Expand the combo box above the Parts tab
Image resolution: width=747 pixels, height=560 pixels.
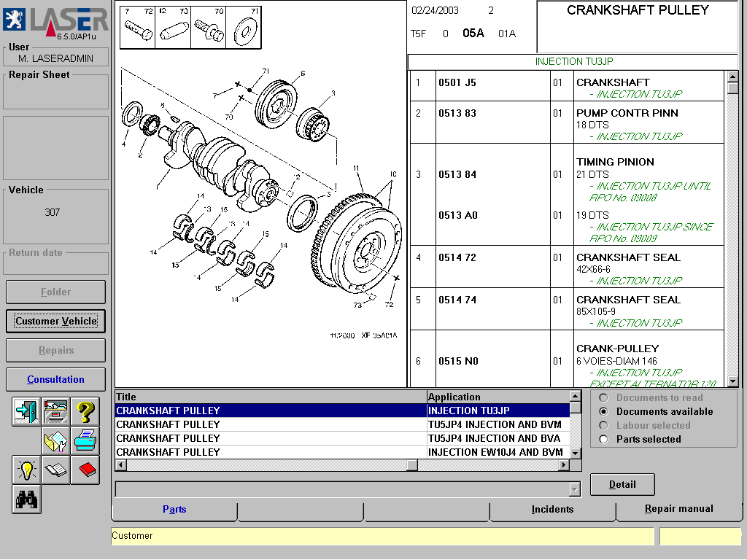pyautogui.click(x=575, y=489)
